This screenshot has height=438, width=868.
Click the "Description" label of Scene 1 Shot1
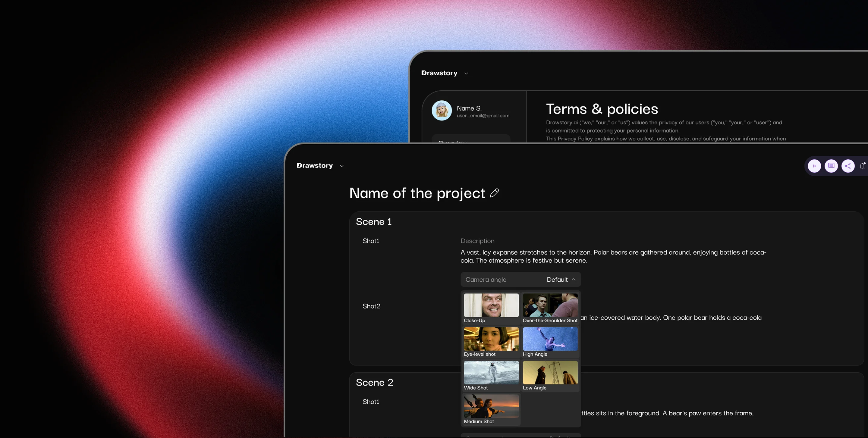tap(477, 241)
